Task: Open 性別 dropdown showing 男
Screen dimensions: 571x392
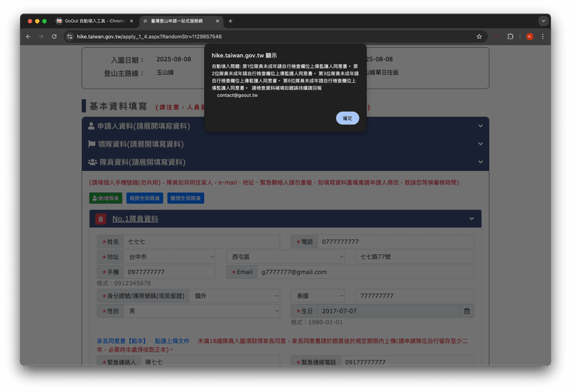Action: (x=202, y=311)
